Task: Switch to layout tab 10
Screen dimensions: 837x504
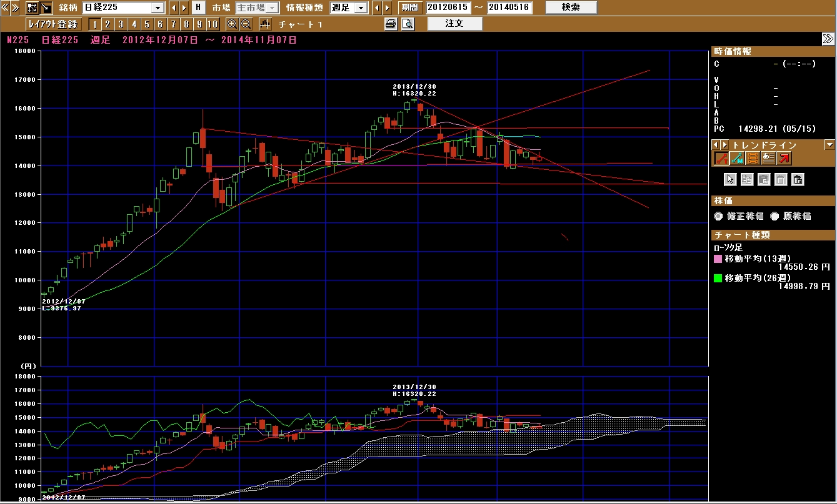Action: 213,24
